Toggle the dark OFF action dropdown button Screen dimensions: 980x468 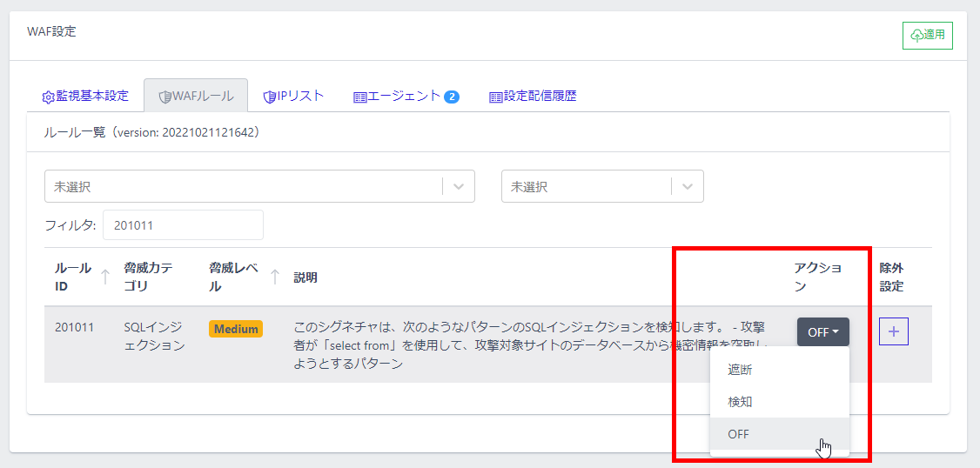click(822, 331)
